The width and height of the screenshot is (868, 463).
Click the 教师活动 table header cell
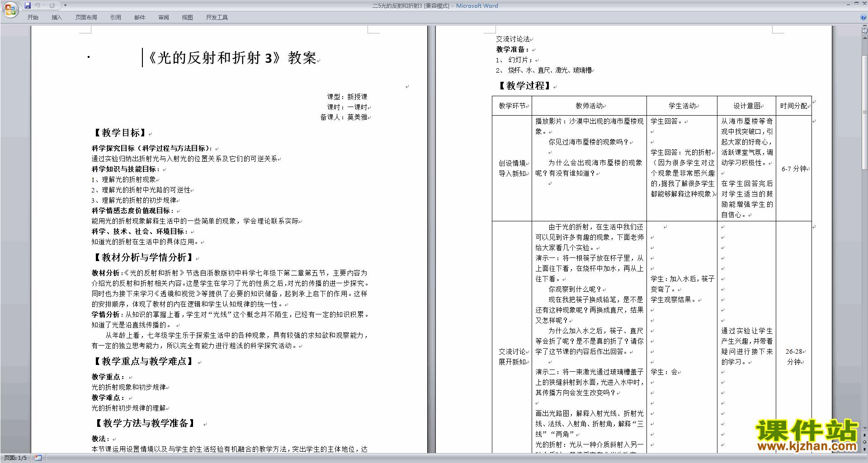(x=589, y=106)
